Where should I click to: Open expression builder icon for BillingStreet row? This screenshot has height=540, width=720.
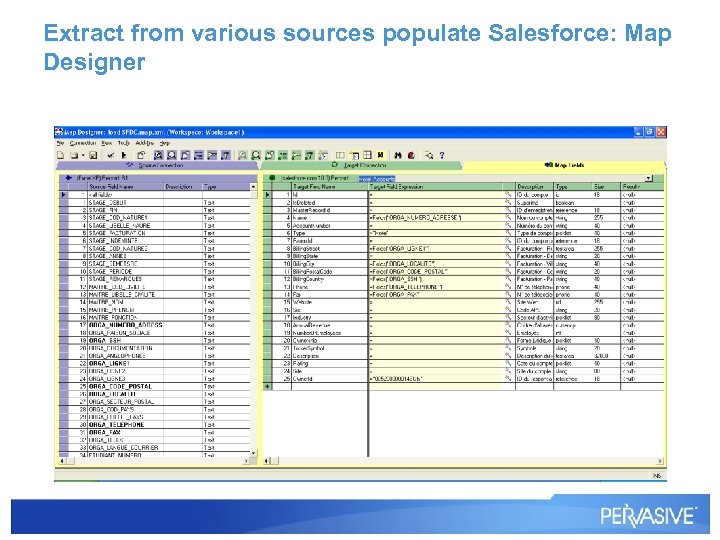(x=508, y=248)
